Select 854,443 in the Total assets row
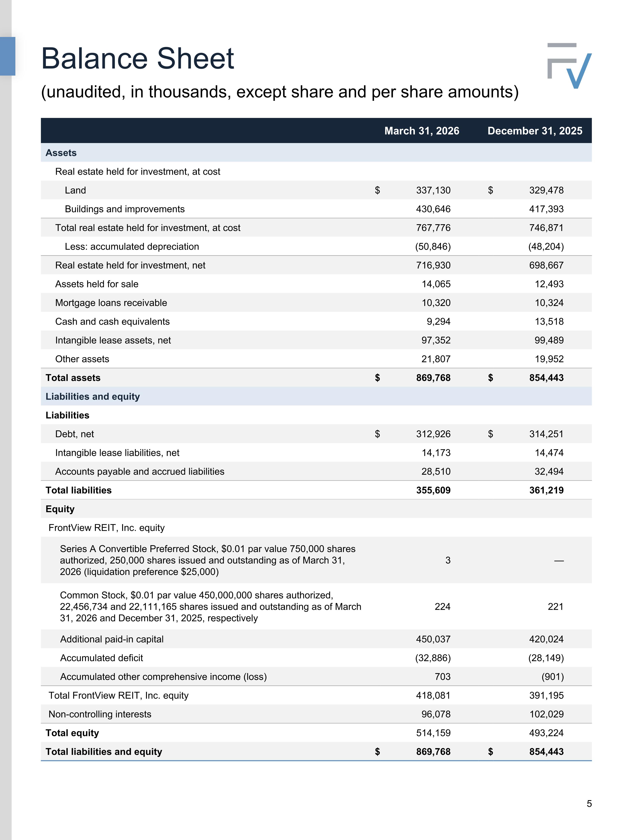 point(546,378)
